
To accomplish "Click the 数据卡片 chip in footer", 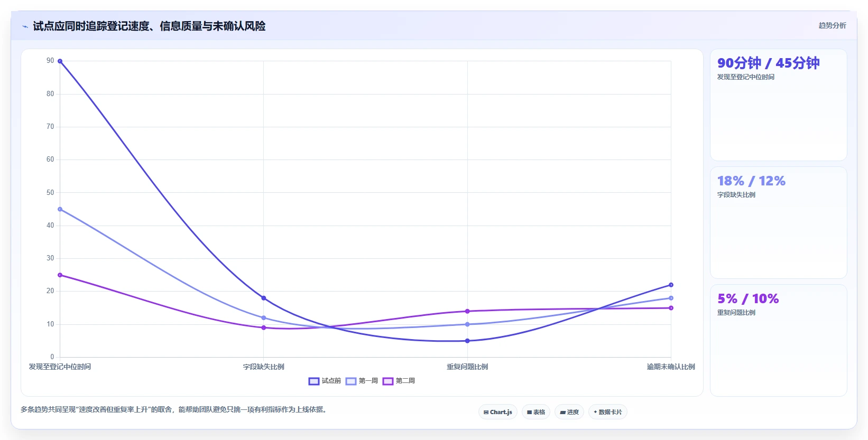I will click(608, 412).
